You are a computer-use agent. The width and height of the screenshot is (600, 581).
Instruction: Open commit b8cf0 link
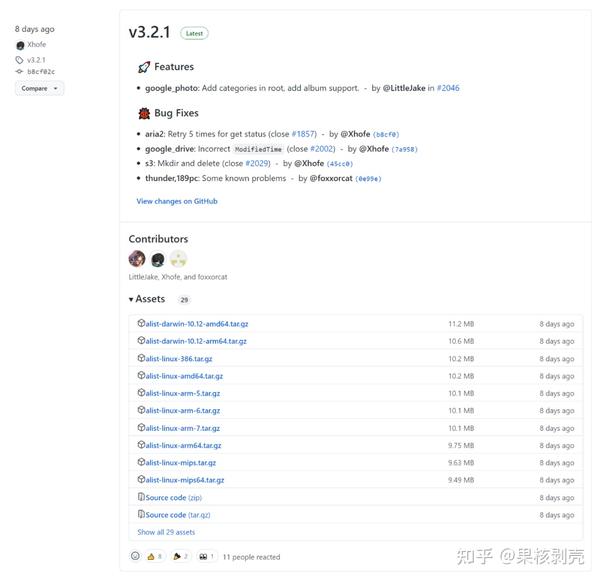(x=386, y=134)
